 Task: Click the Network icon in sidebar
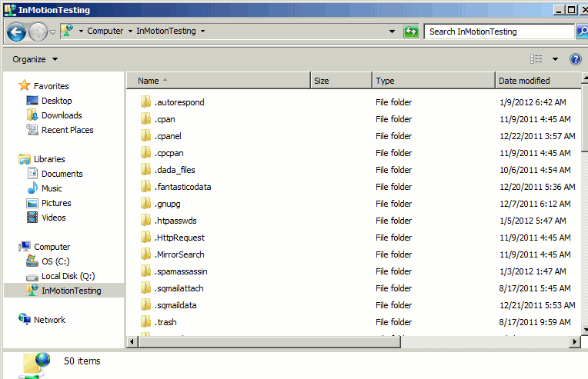[25, 319]
